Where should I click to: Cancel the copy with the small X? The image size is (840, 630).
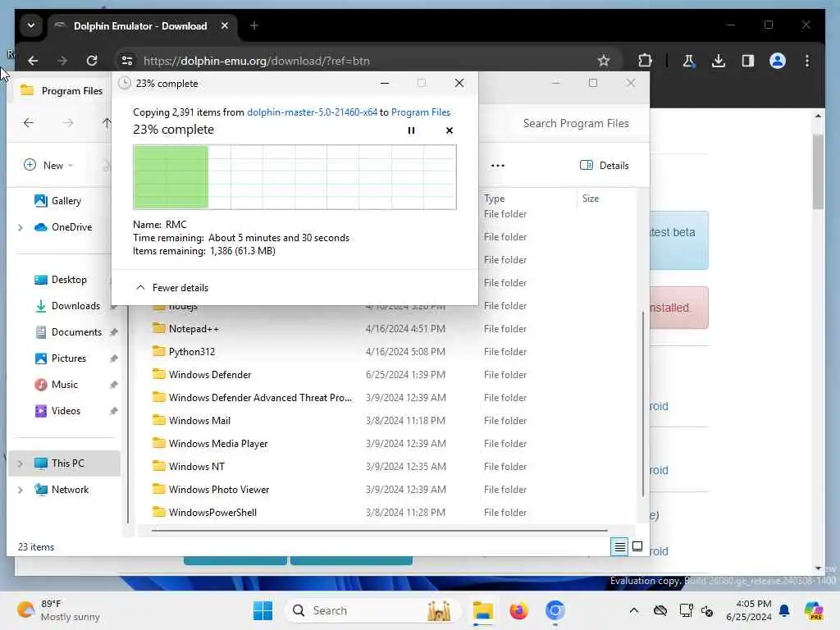click(x=449, y=130)
